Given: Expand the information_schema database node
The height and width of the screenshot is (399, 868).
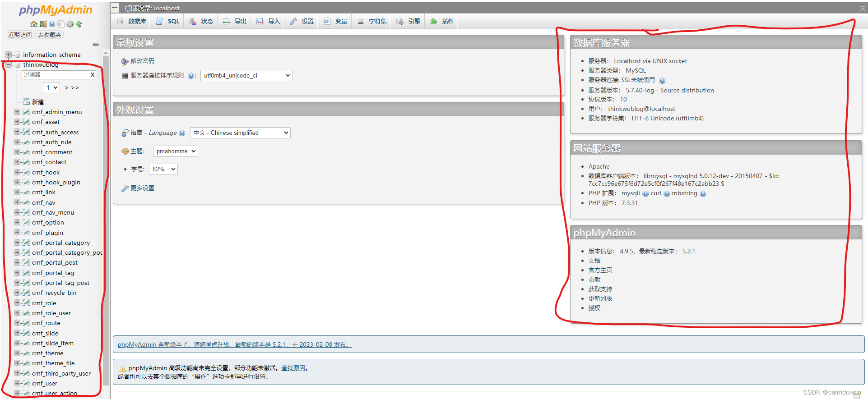Looking at the screenshot, I should (x=9, y=55).
